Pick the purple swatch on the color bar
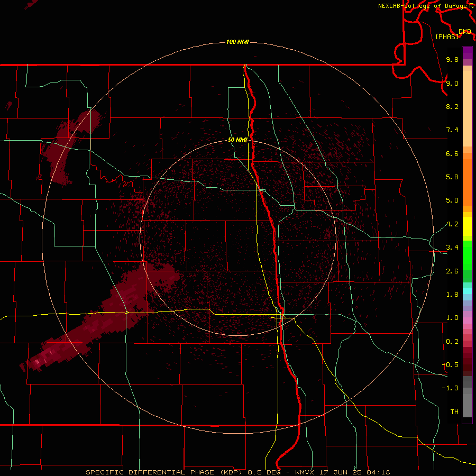The image size is (476, 476). [467, 53]
